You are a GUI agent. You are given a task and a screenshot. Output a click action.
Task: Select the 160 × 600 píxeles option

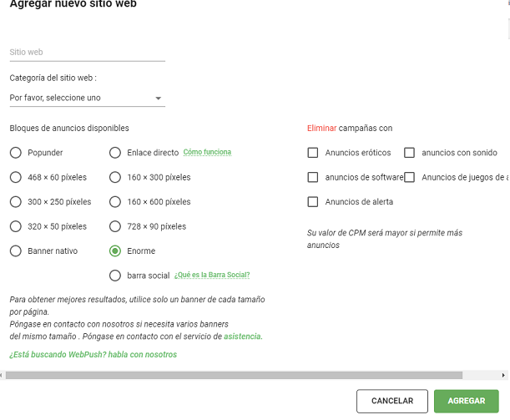click(x=115, y=202)
